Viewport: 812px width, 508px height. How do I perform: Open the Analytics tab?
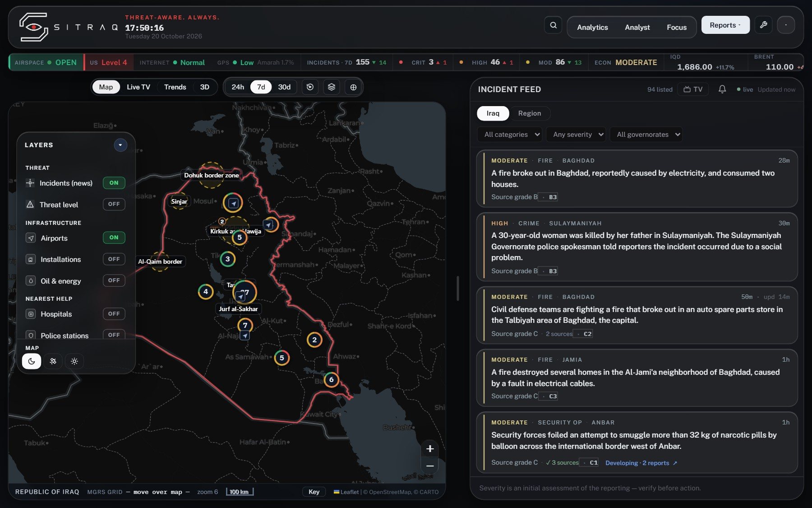coord(592,28)
